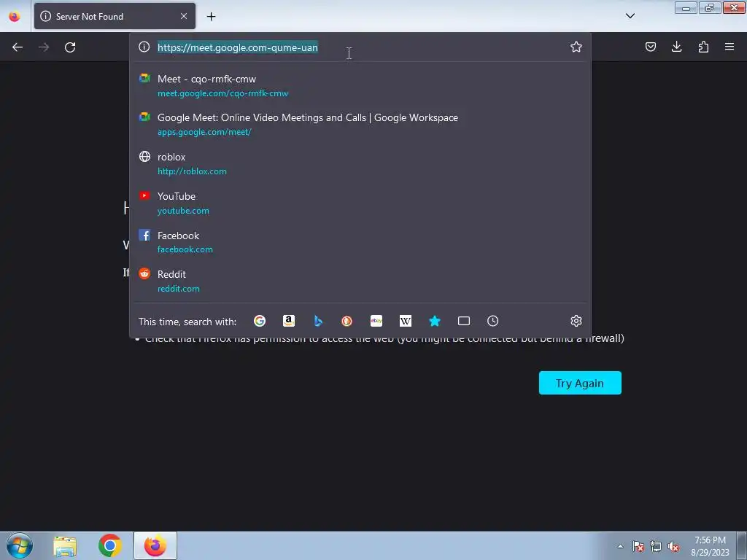
Task: Click the URL address field
Action: tap(360, 47)
